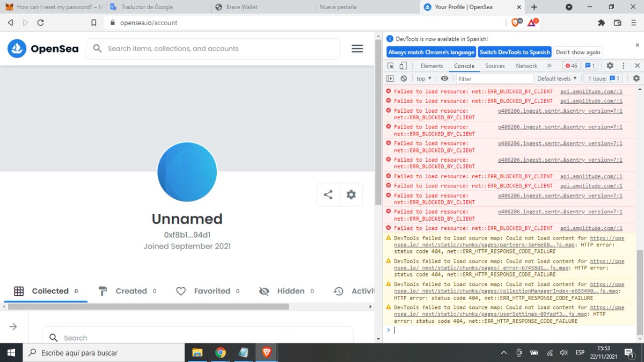644x362 pixels.
Task: Go back in browser history
Action: [10, 23]
